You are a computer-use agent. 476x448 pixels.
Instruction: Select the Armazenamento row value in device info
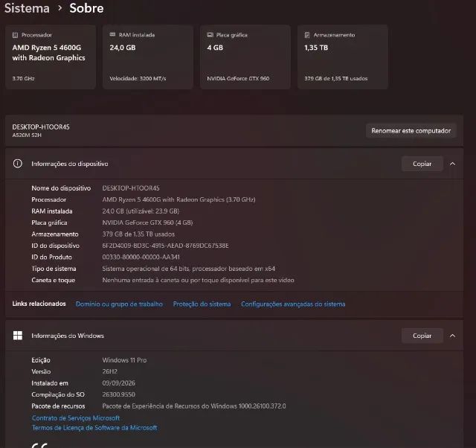pyautogui.click(x=138, y=234)
